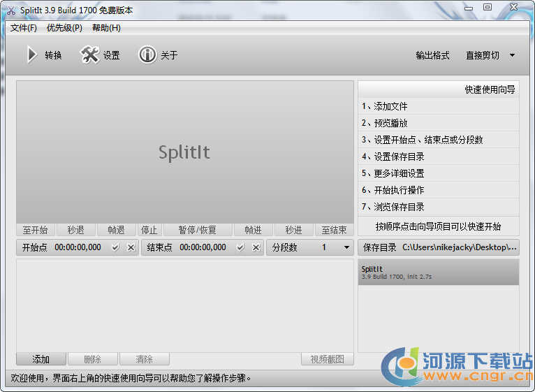Open the Help (帮助) menu
This screenshot has width=535, height=392.
click(x=106, y=28)
